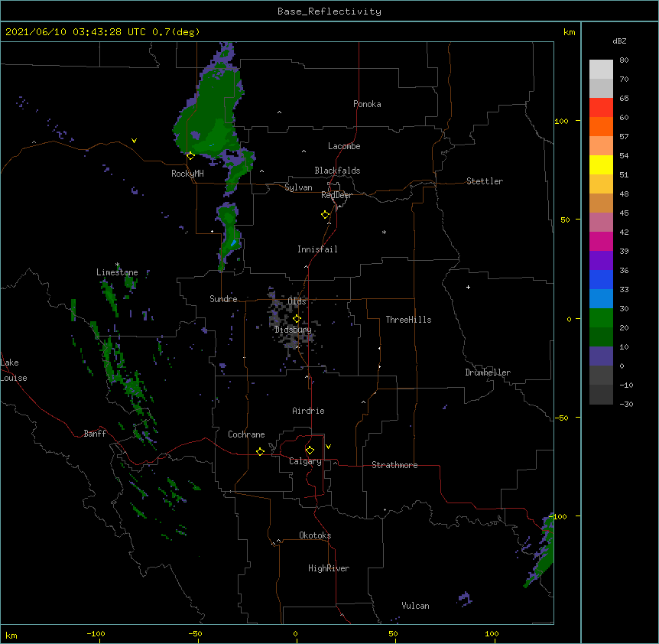
Task: Click the Limestone label
Action: pyautogui.click(x=117, y=272)
